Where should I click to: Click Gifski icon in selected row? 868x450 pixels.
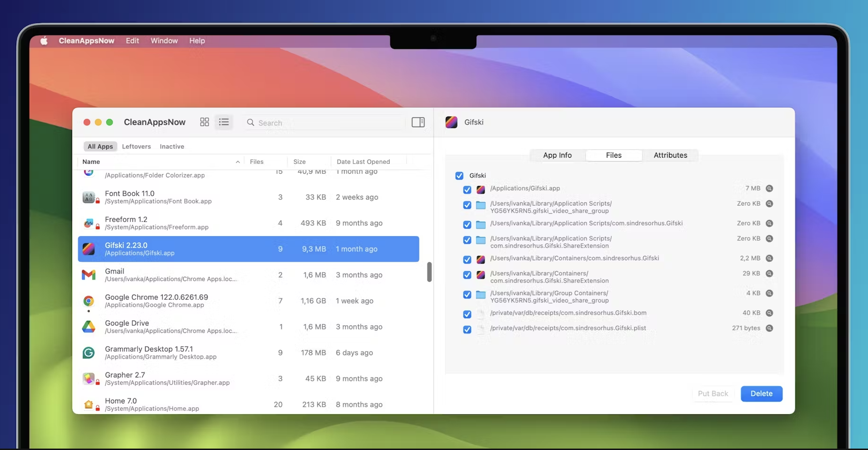tap(89, 249)
